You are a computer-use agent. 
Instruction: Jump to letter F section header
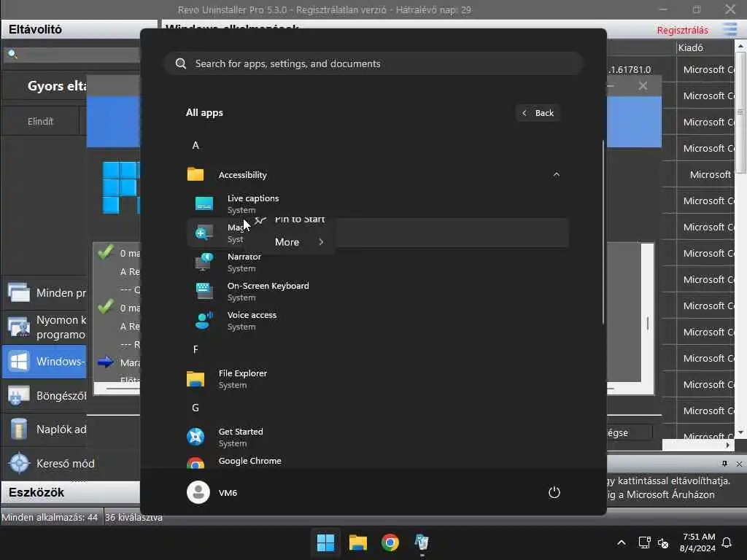pos(196,349)
